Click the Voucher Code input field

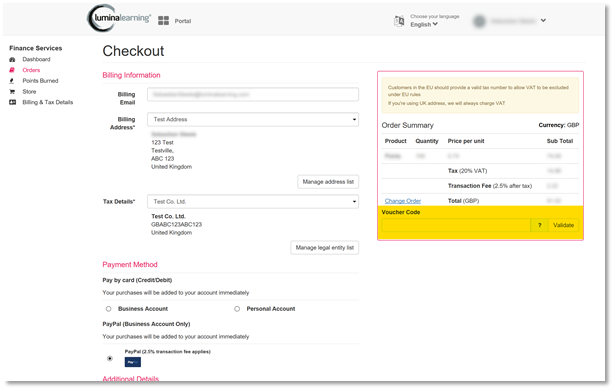(456, 225)
